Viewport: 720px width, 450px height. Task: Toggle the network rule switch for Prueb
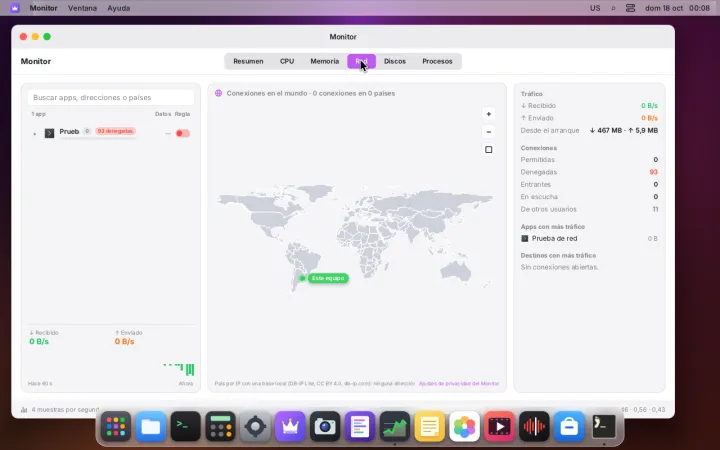(183, 133)
